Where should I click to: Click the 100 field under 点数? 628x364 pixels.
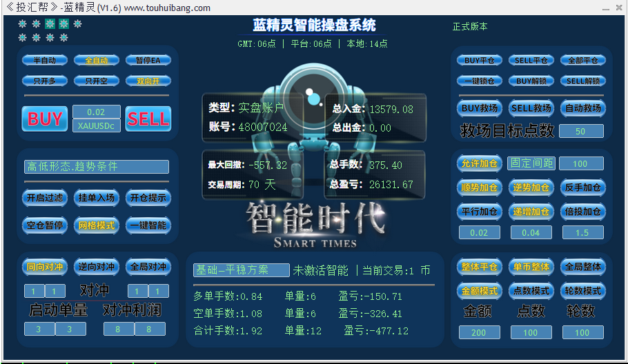(x=531, y=332)
